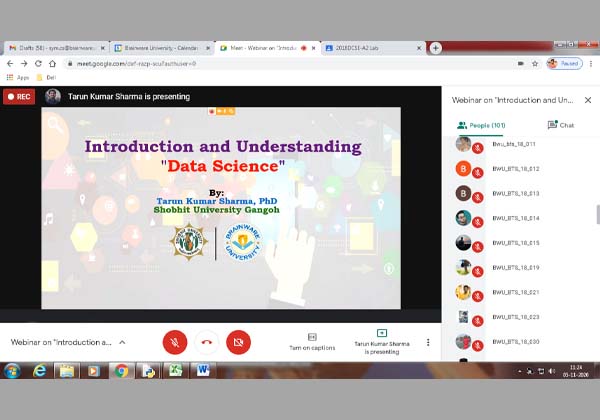Screen dimensions: 600x420
Task: Click the red hang-up call button
Action: coord(206,341)
